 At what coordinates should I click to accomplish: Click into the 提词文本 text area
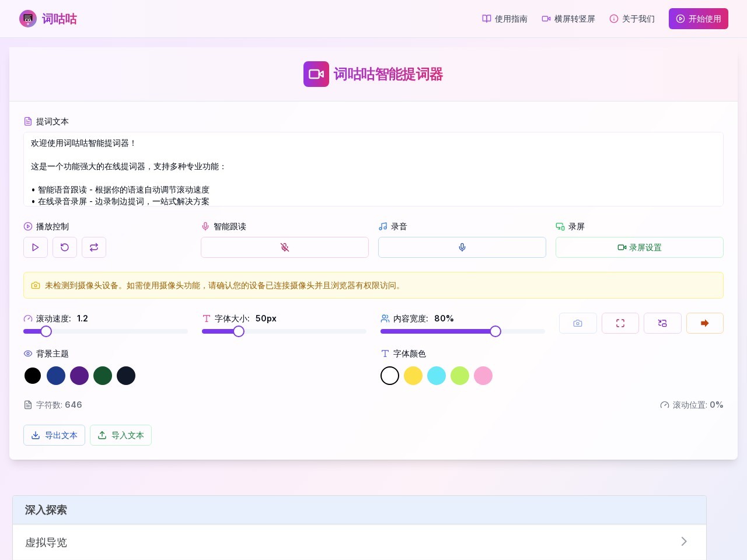(x=373, y=169)
